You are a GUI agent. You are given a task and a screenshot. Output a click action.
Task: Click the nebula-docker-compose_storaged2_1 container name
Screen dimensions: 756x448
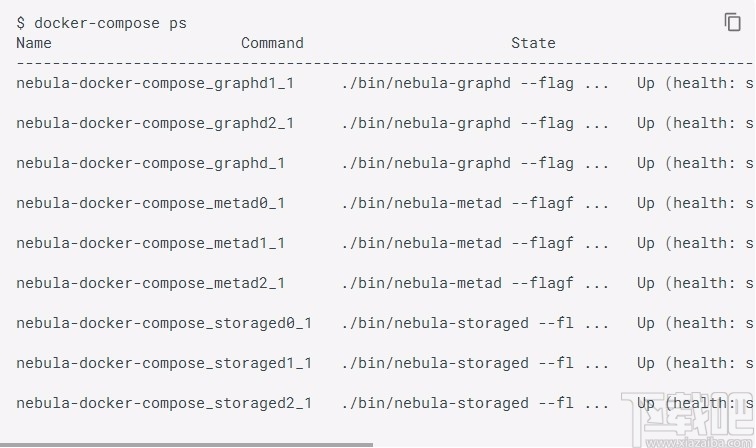pyautogui.click(x=164, y=403)
